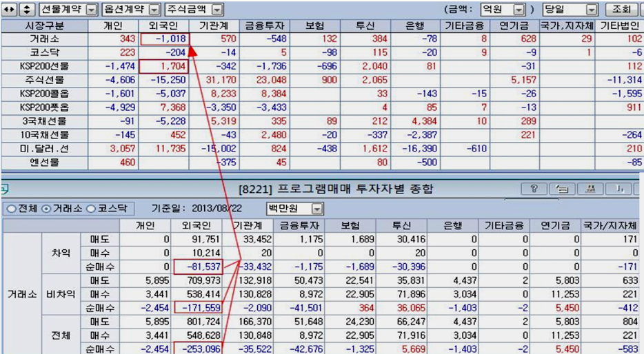Image resolution: width=644 pixels, height=354 pixels.
Task: Click the rightmost title bar tool icon
Action: click(x=619, y=189)
